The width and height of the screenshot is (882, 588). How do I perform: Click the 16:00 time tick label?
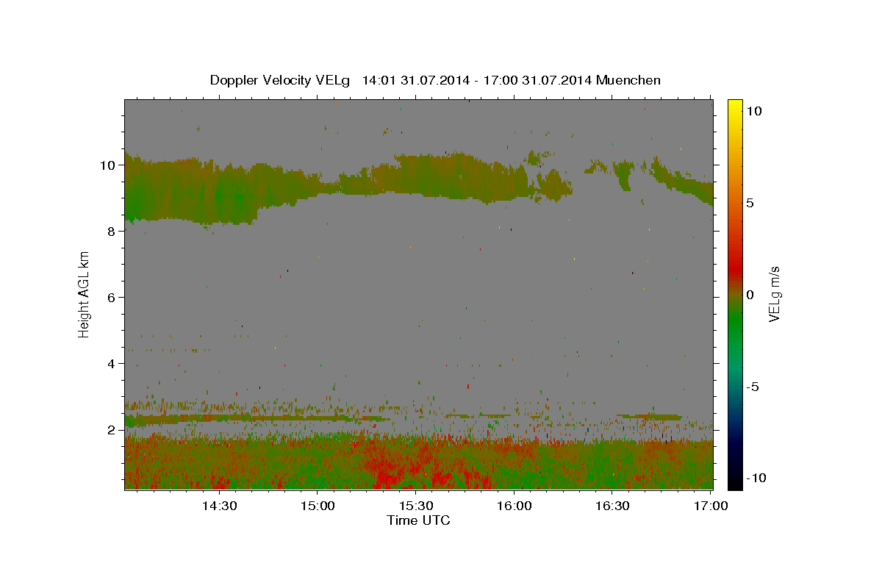[x=514, y=506]
